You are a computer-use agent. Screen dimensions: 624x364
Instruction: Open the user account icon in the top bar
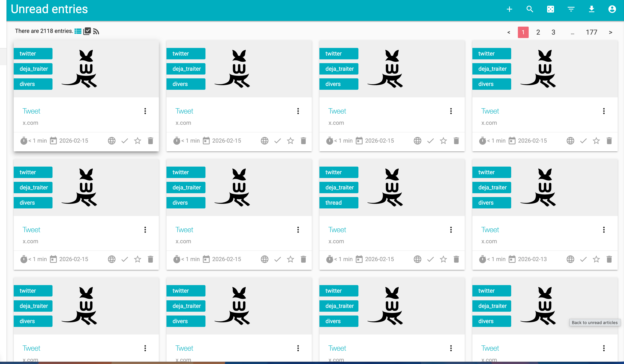point(612,9)
